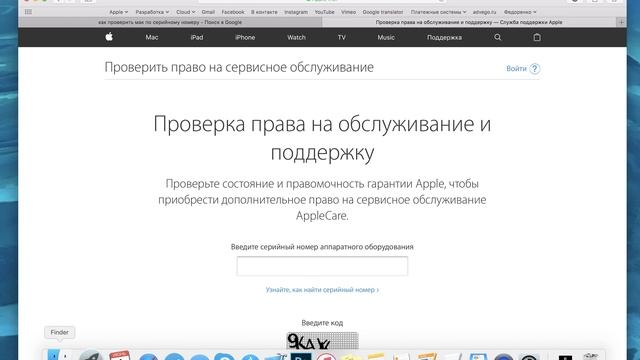Click the Apple logo in the site navigation
Screen dimensions: 640x360
point(109,37)
